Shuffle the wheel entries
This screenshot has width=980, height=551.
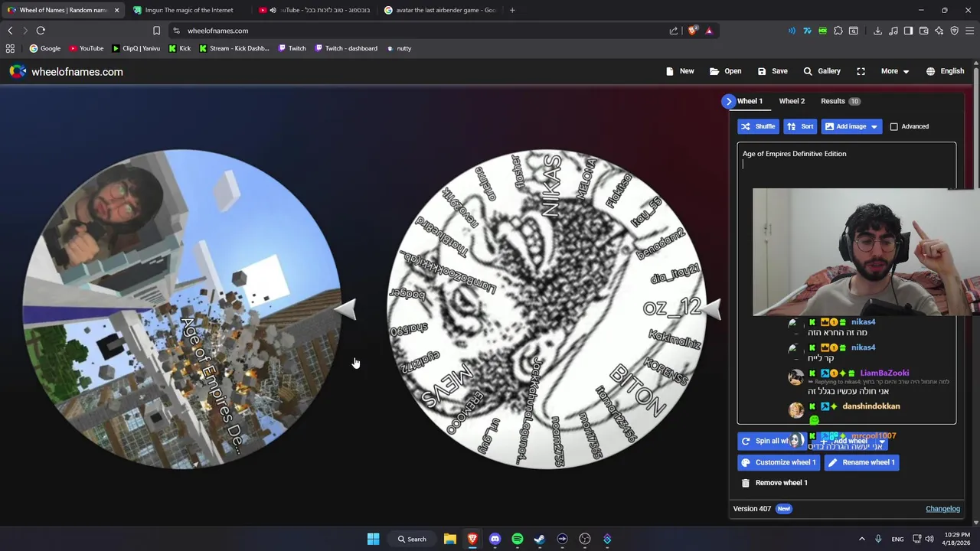[x=758, y=126]
